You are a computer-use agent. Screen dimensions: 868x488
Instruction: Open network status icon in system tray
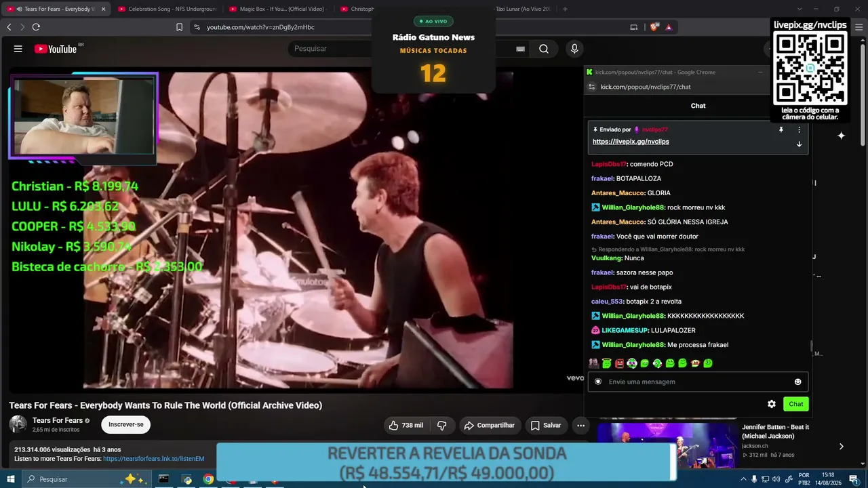coord(766,479)
